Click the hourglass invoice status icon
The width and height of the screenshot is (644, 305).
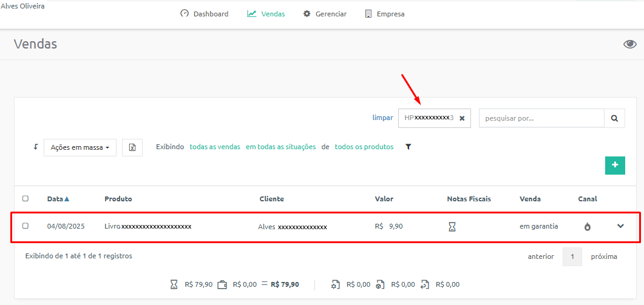pos(452,227)
